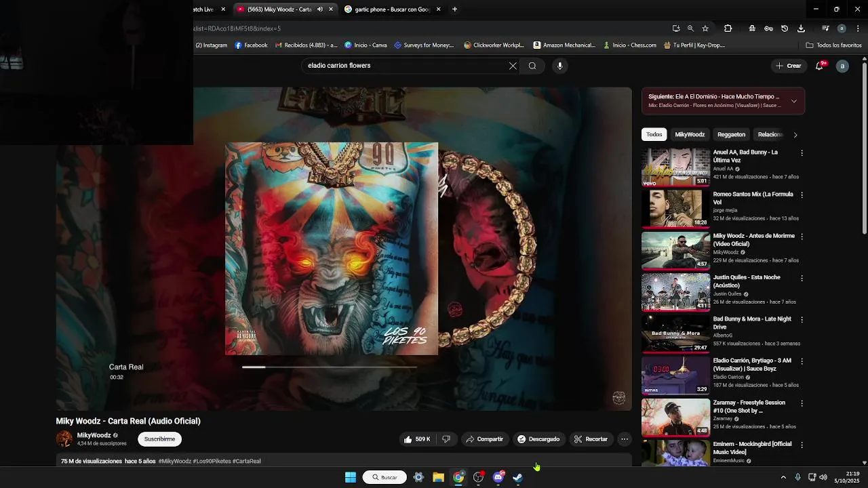Click the Google Chrome taskbar icon

point(458,477)
